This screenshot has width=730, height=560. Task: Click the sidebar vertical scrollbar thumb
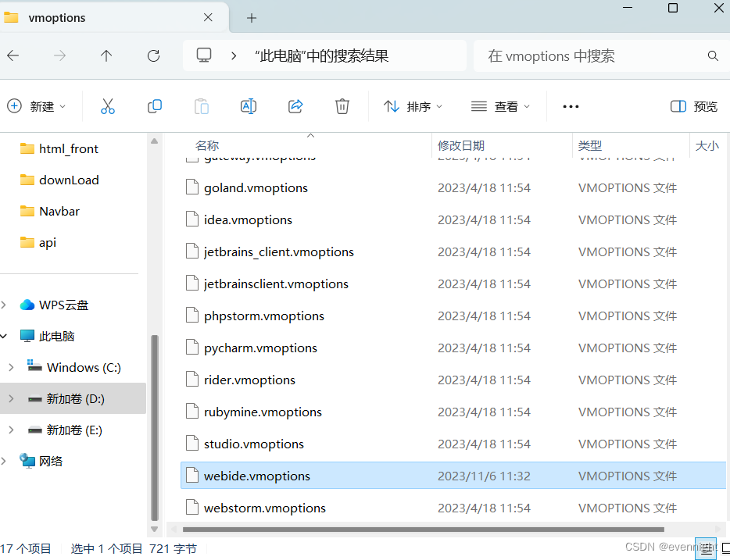coord(155,428)
